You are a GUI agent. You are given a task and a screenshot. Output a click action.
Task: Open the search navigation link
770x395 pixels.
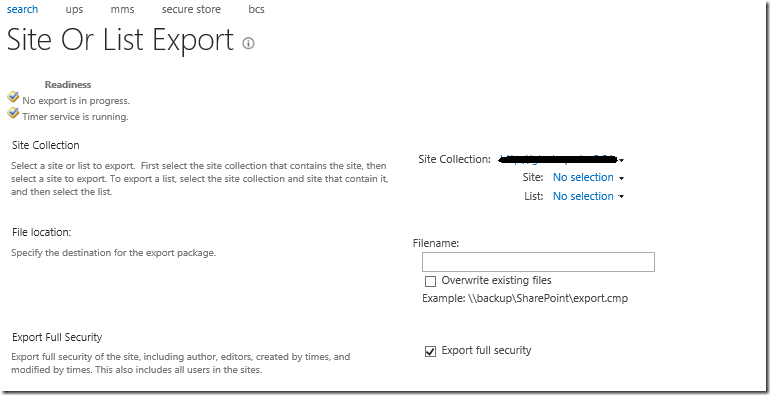pos(22,9)
